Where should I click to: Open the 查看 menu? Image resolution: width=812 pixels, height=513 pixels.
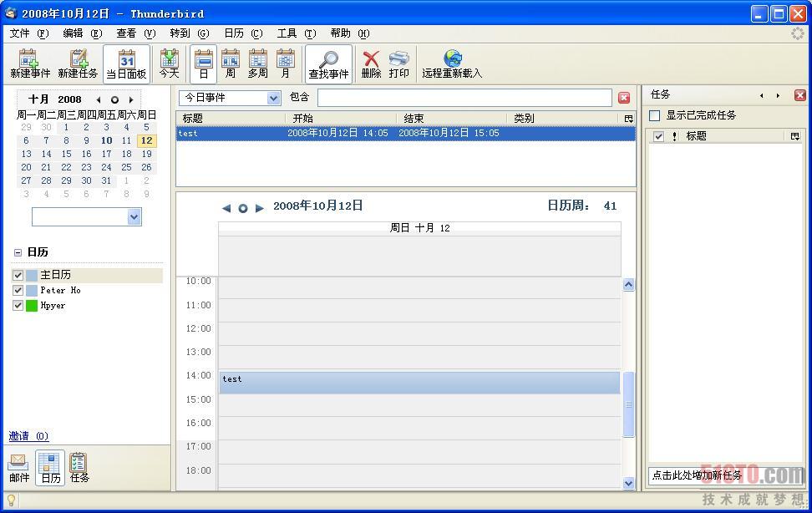click(135, 33)
